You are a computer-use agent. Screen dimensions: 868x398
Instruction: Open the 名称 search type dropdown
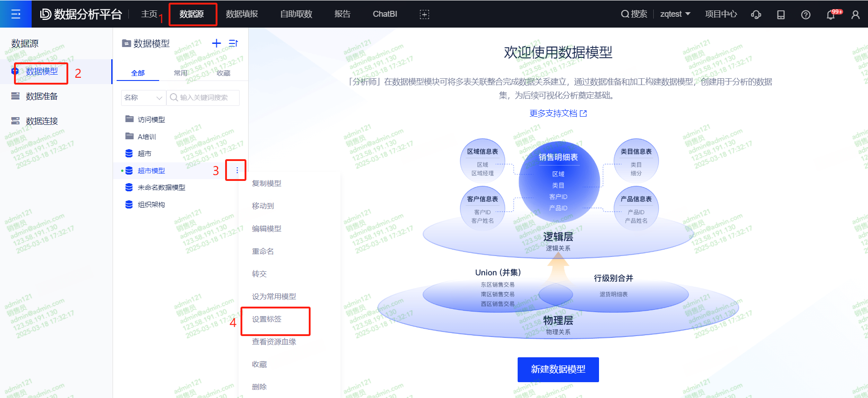[x=143, y=98]
